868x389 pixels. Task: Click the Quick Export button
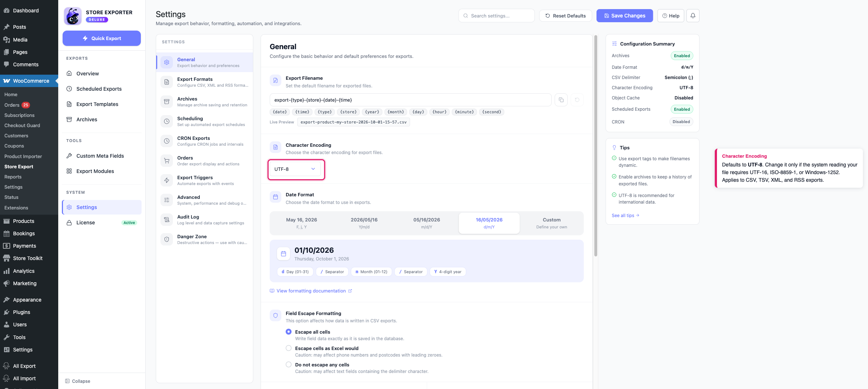pos(102,38)
